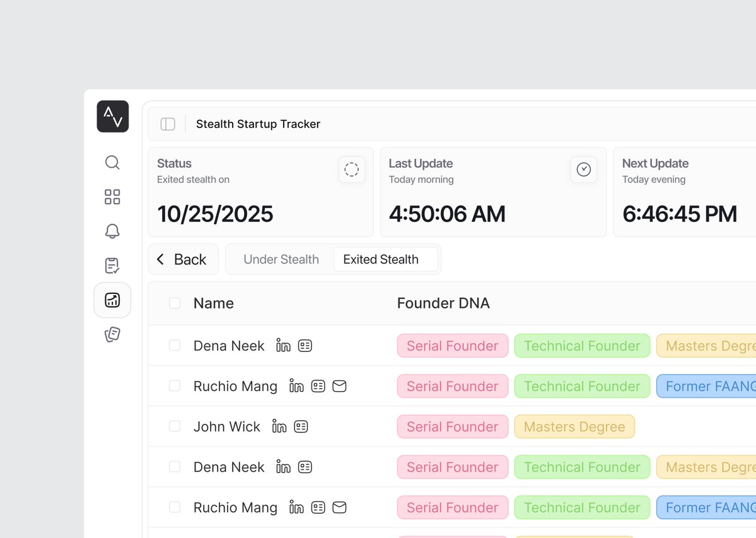Open the dashboard grid icon

(x=112, y=197)
